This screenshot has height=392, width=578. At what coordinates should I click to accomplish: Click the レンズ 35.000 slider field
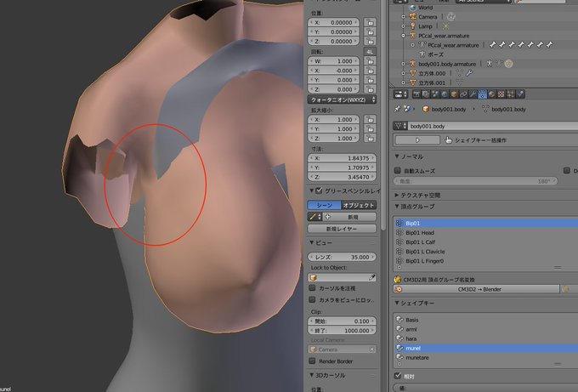coord(342,257)
